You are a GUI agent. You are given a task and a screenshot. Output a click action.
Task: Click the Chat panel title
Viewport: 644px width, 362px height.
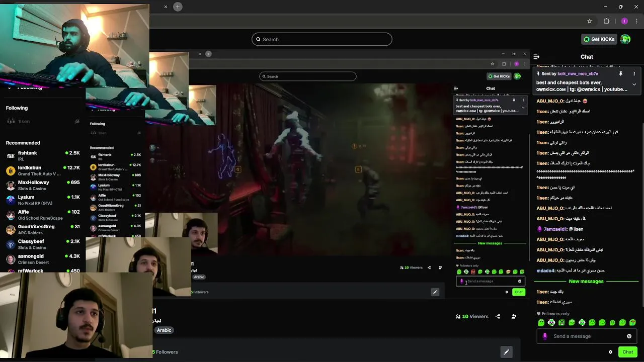(x=587, y=57)
